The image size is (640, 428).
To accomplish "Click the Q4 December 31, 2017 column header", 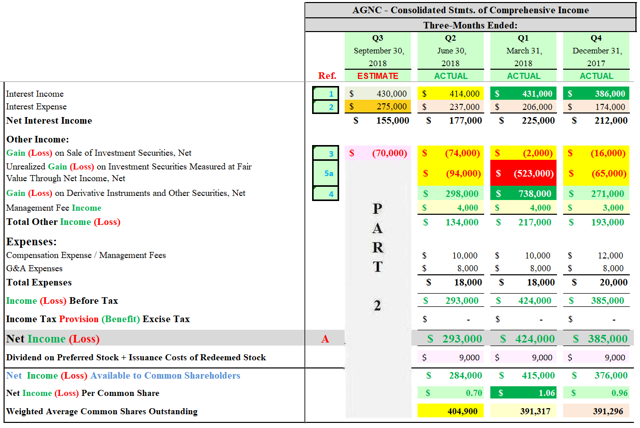I will click(x=596, y=51).
